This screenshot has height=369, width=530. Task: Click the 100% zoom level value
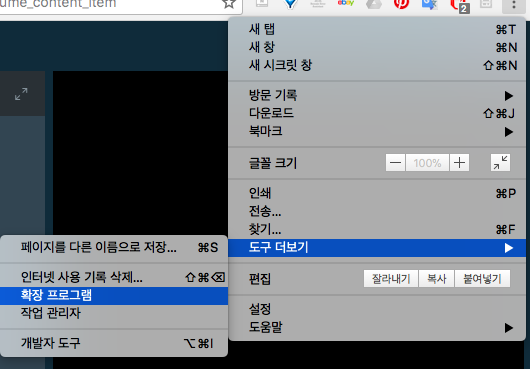pos(427,163)
